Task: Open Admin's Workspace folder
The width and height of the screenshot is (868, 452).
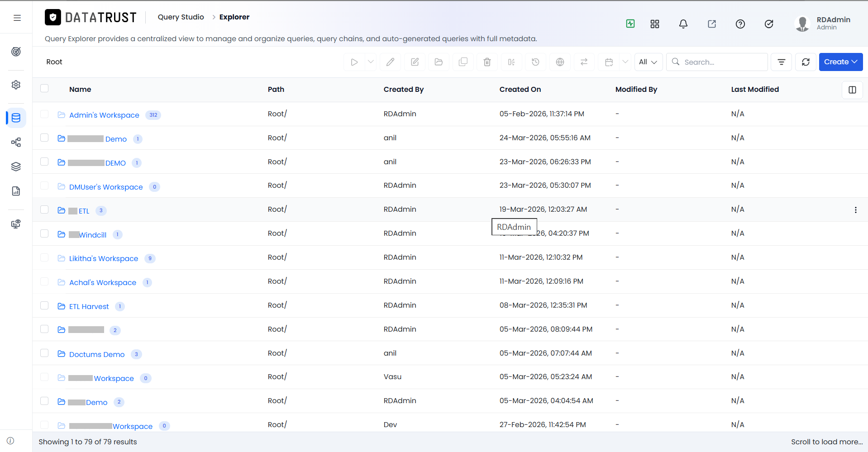Action: (x=104, y=115)
